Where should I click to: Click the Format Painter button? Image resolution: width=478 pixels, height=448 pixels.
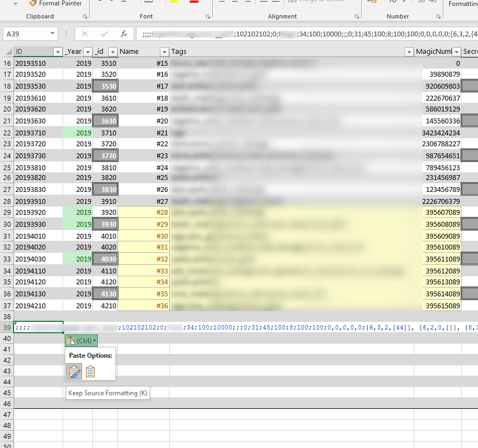click(55, 3)
